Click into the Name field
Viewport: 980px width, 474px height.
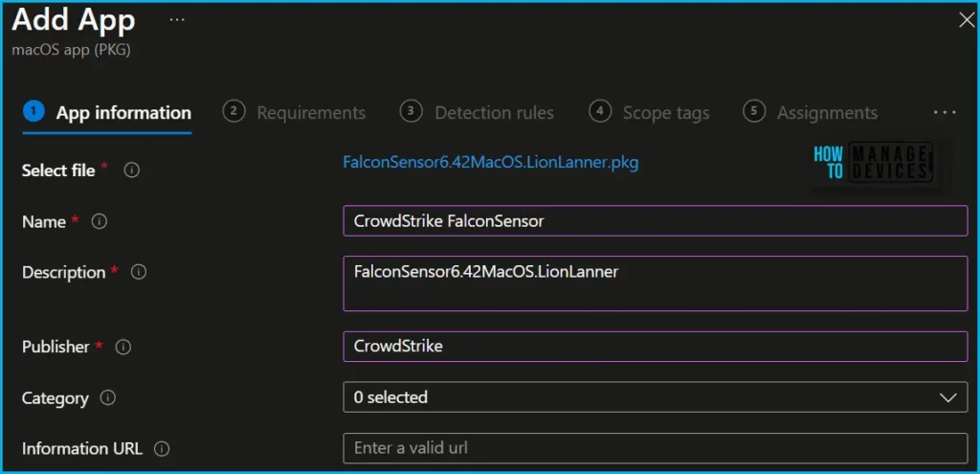click(x=655, y=221)
